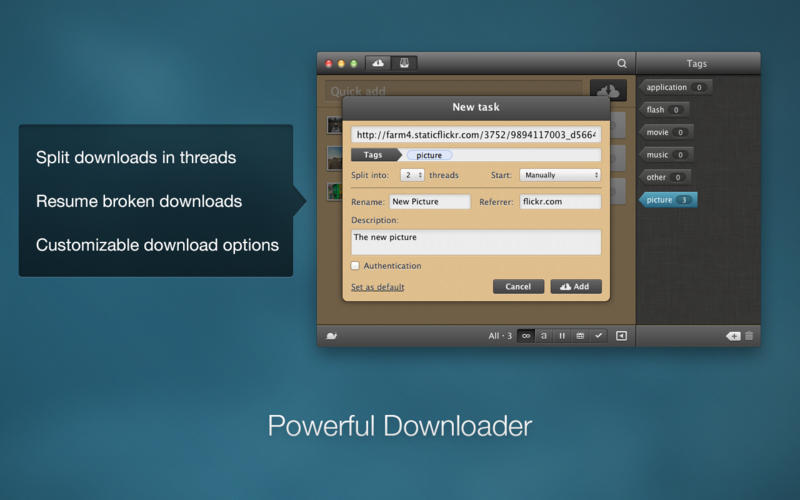Filter completed tasks with the checkmark icon
The width and height of the screenshot is (800, 500).
click(x=598, y=336)
